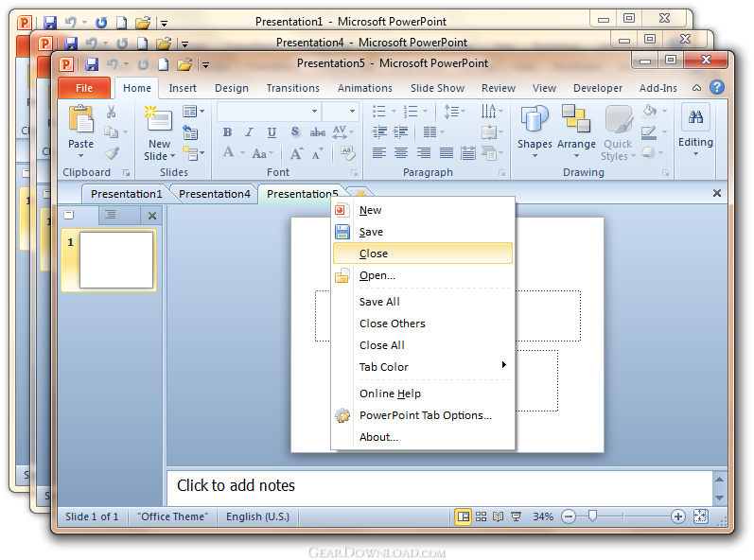Click the Cut scissors icon

111,112
